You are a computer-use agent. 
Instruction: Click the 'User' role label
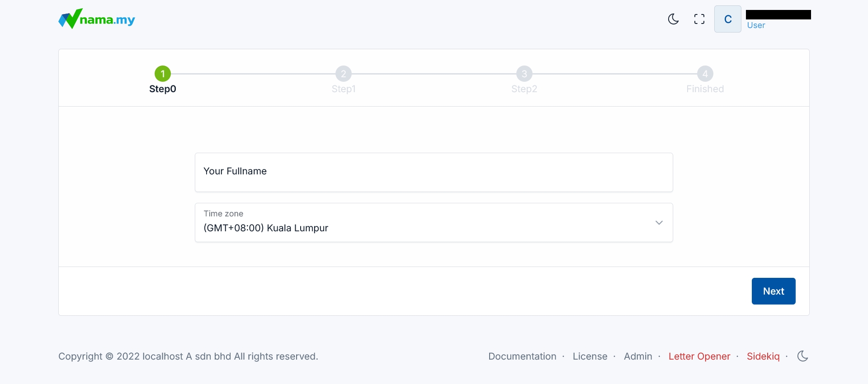point(756,25)
